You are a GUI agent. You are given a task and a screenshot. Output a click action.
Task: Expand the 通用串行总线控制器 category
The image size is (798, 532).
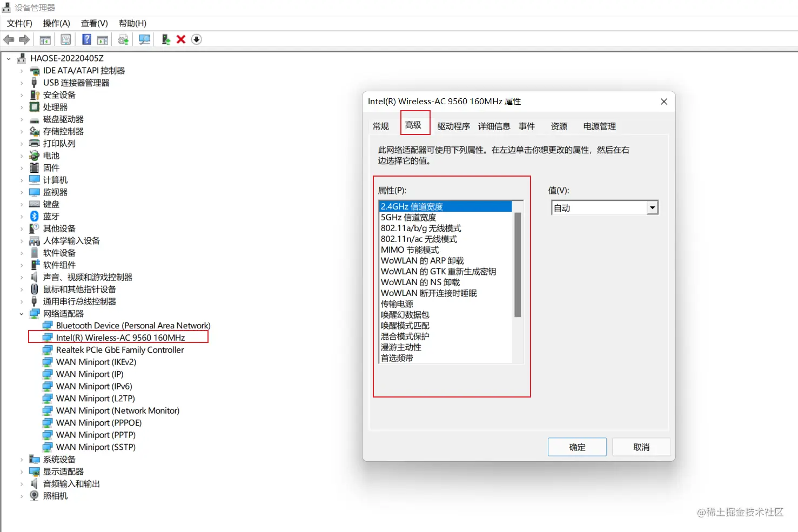click(x=22, y=301)
